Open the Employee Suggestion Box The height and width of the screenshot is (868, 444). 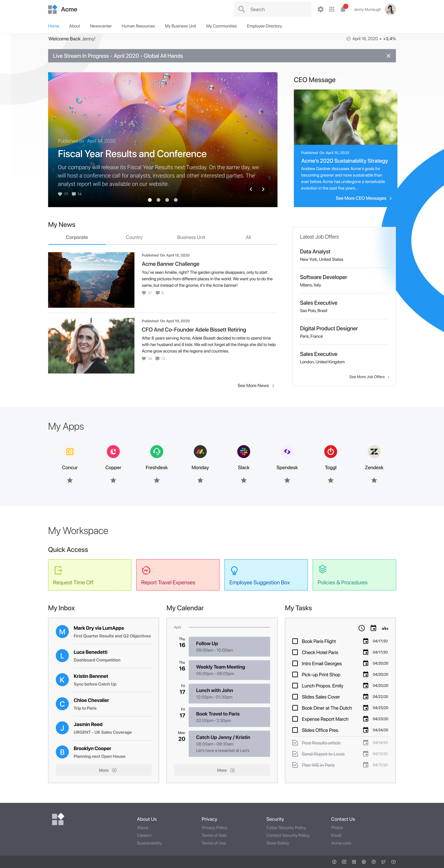(266, 575)
